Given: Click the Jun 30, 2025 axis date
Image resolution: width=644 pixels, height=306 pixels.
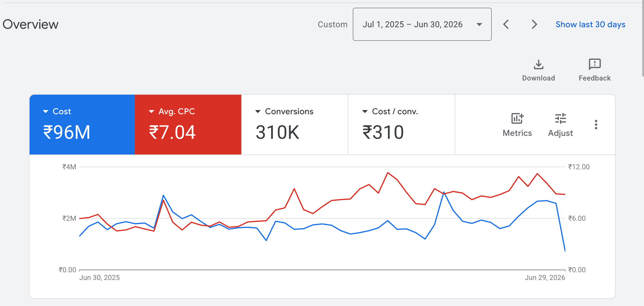Looking at the screenshot, I should pyautogui.click(x=99, y=278).
